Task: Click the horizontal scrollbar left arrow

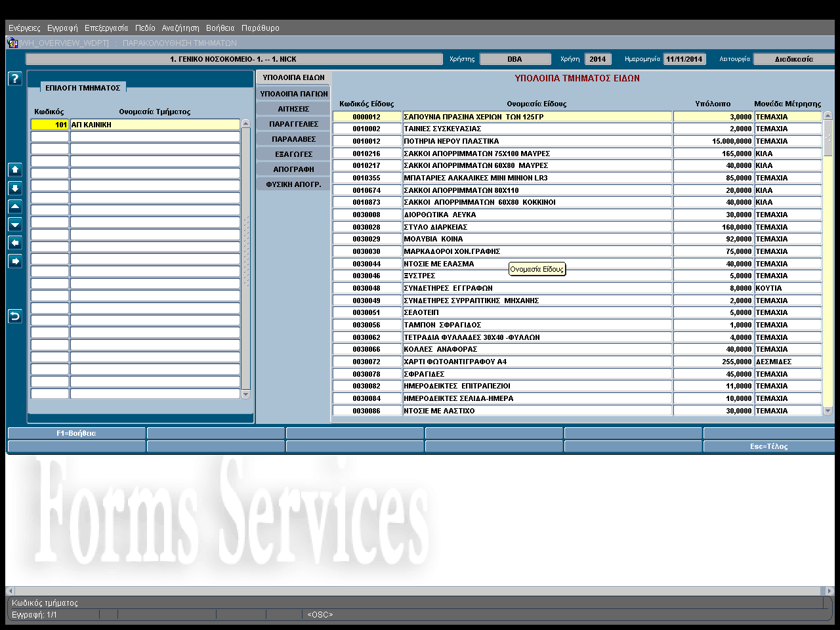Action: [x=10, y=591]
